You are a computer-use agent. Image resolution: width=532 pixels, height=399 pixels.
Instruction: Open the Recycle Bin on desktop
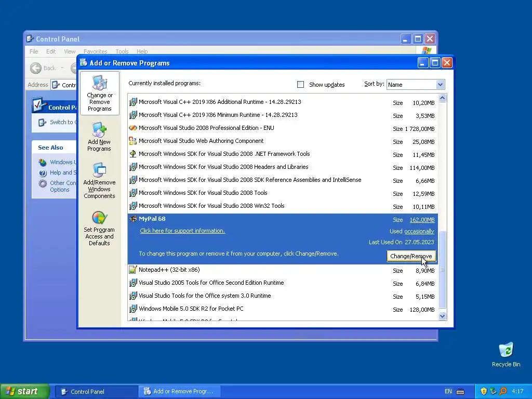point(506,354)
